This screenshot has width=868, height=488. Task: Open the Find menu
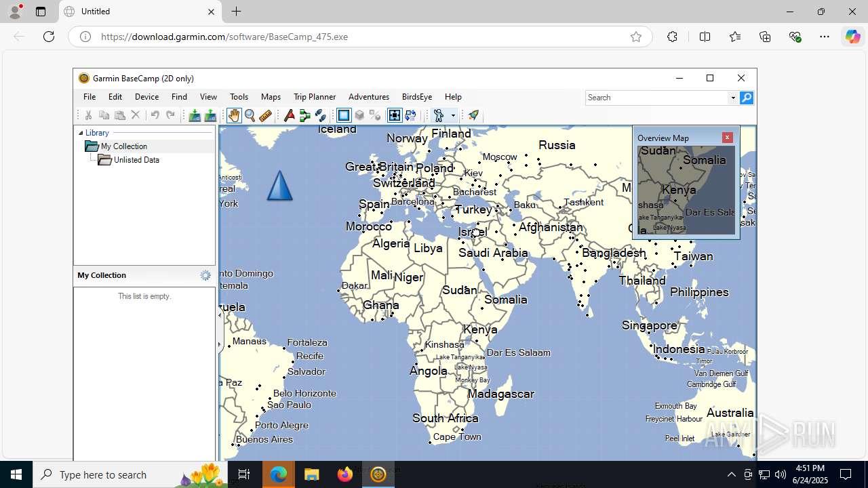tap(179, 97)
